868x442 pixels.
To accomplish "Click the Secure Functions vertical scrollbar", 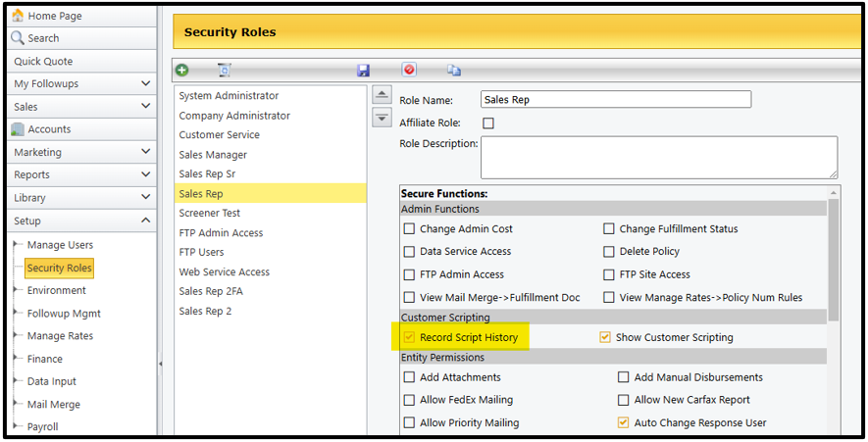I will pyautogui.click(x=833, y=260).
